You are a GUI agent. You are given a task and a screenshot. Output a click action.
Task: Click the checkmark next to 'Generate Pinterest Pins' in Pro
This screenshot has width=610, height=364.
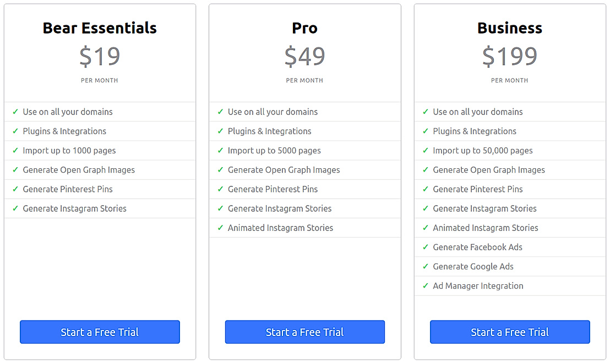coord(220,189)
